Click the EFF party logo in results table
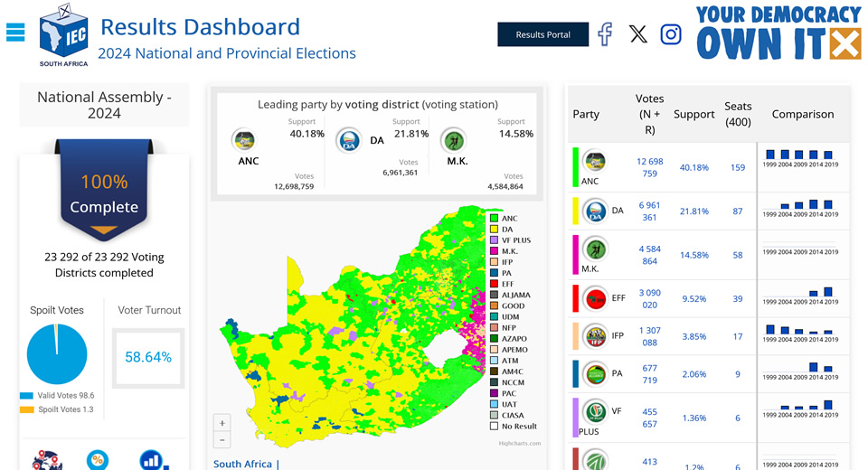Viewport: 868px width, 470px height. tap(596, 299)
